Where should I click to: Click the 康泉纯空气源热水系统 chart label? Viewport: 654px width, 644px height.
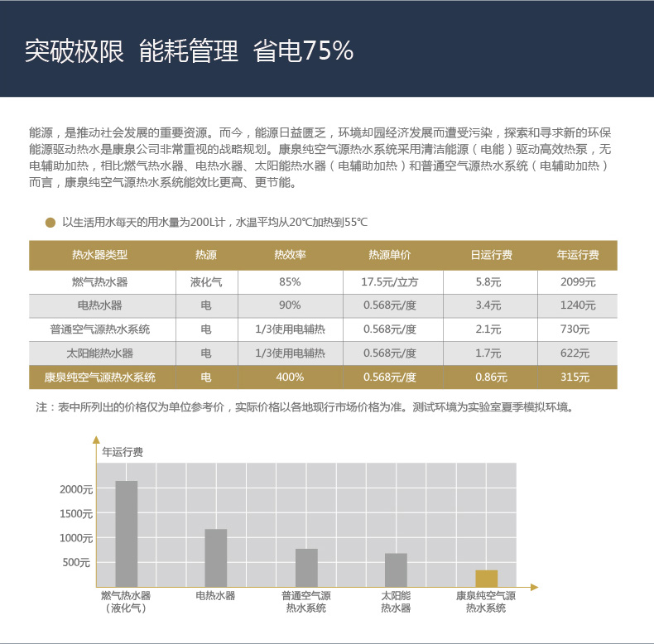point(486,602)
